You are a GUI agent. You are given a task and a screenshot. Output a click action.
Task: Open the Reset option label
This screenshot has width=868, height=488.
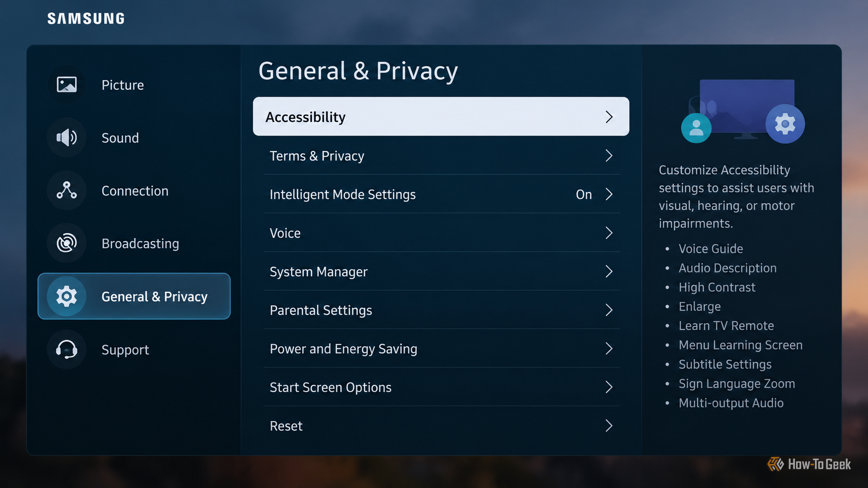click(286, 426)
